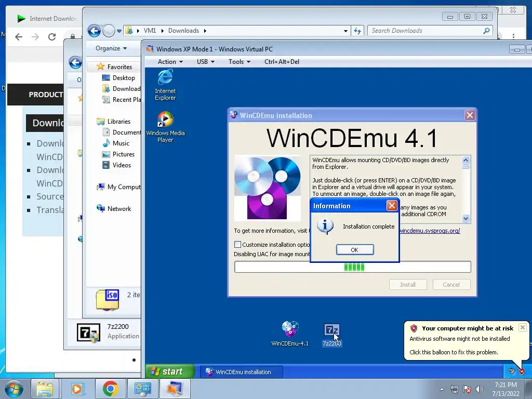This screenshot has height=399, width=532.
Task: Reload the browser page
Action: coord(52,37)
